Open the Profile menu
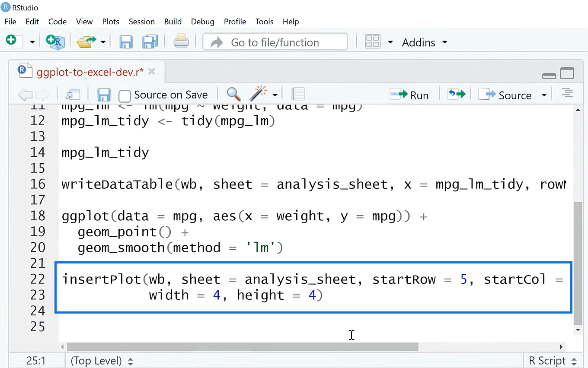 [235, 22]
